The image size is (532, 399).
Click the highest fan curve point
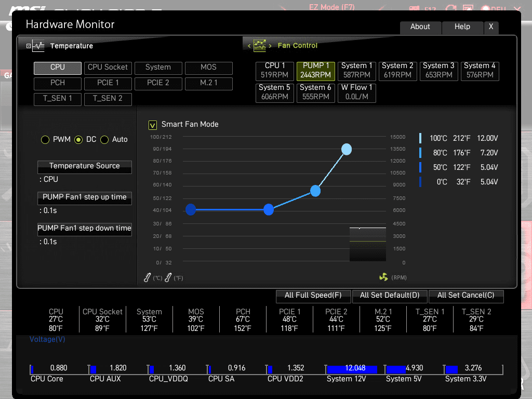click(x=347, y=149)
